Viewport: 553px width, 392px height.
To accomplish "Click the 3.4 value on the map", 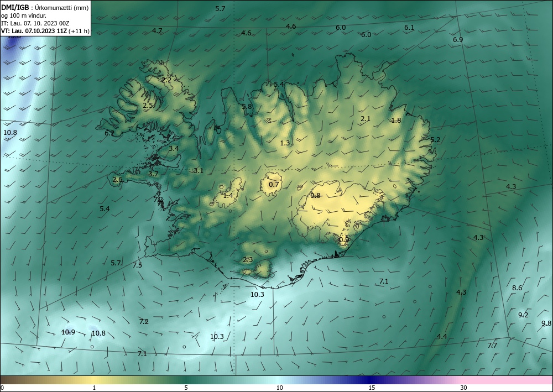I will 174,148.
